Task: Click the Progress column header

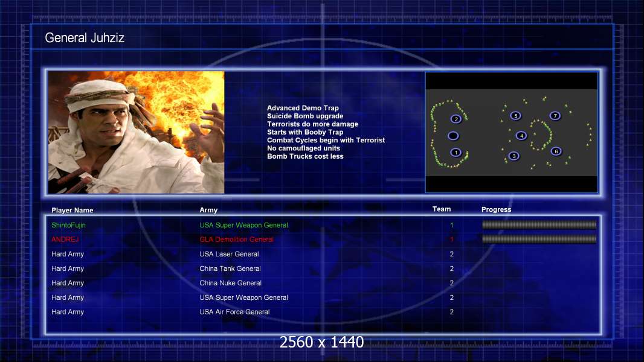Action: click(496, 209)
